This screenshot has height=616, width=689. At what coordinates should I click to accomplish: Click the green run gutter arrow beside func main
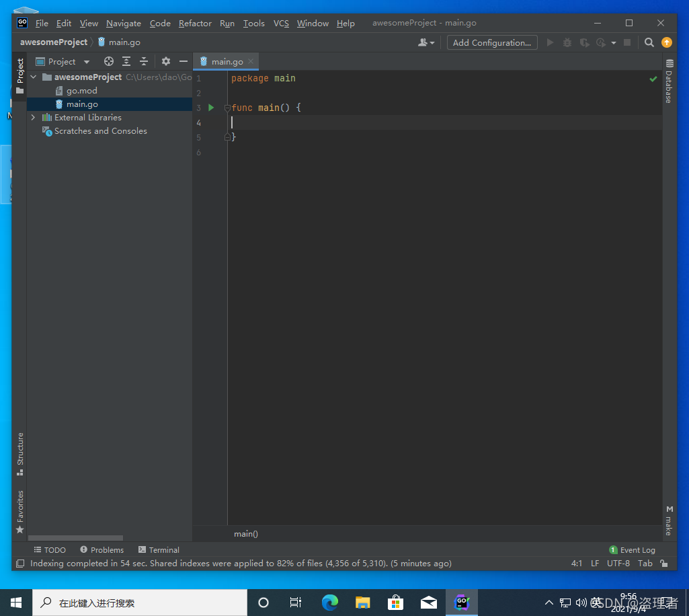point(211,108)
